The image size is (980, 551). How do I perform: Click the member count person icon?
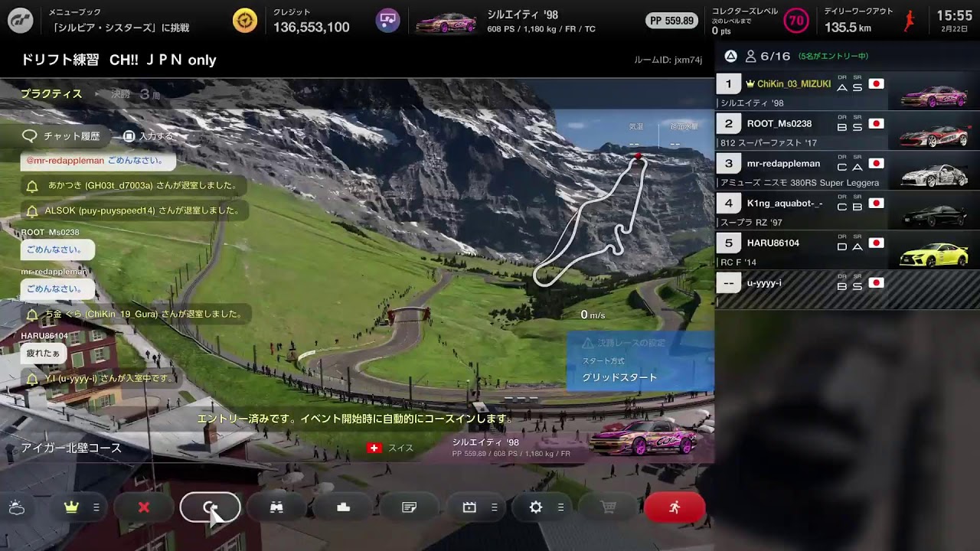pyautogui.click(x=751, y=56)
